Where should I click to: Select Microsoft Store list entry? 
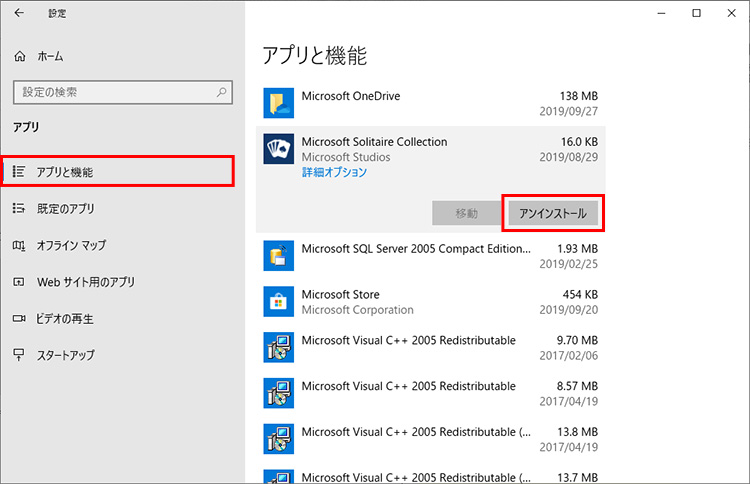(430, 302)
